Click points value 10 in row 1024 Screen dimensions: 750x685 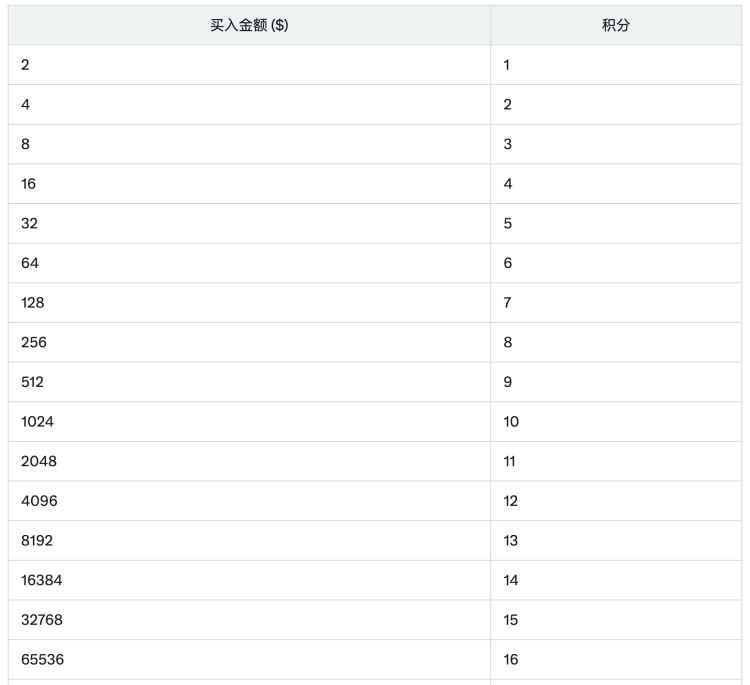[x=616, y=422]
